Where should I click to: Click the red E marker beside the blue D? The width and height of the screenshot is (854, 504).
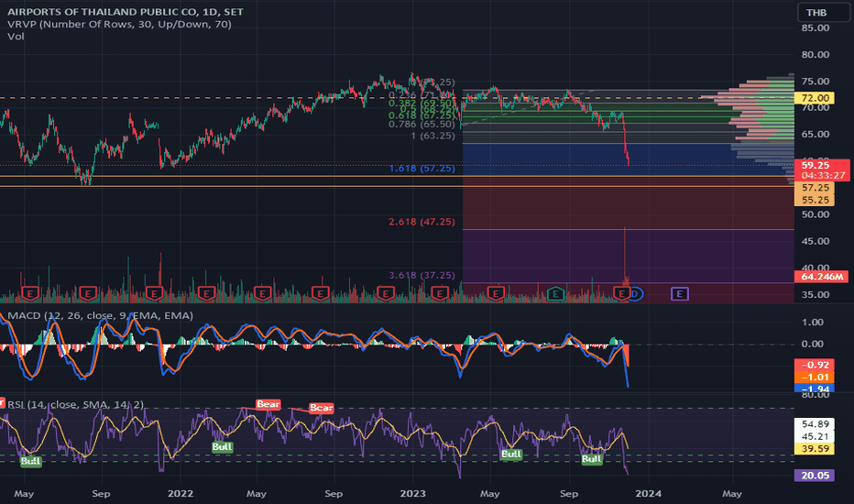point(620,294)
